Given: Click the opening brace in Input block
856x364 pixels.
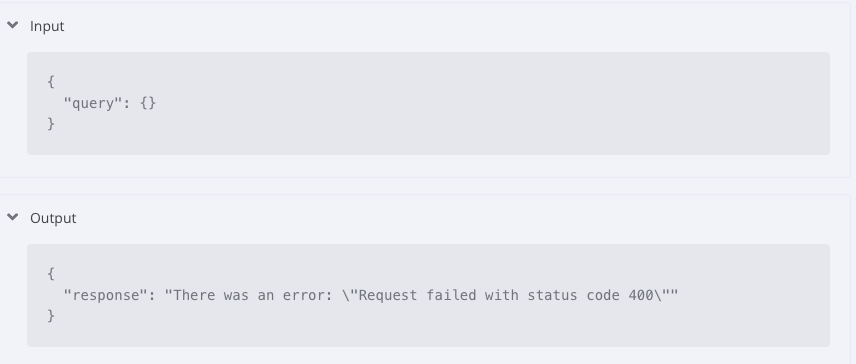Looking at the screenshot, I should click(51, 82).
